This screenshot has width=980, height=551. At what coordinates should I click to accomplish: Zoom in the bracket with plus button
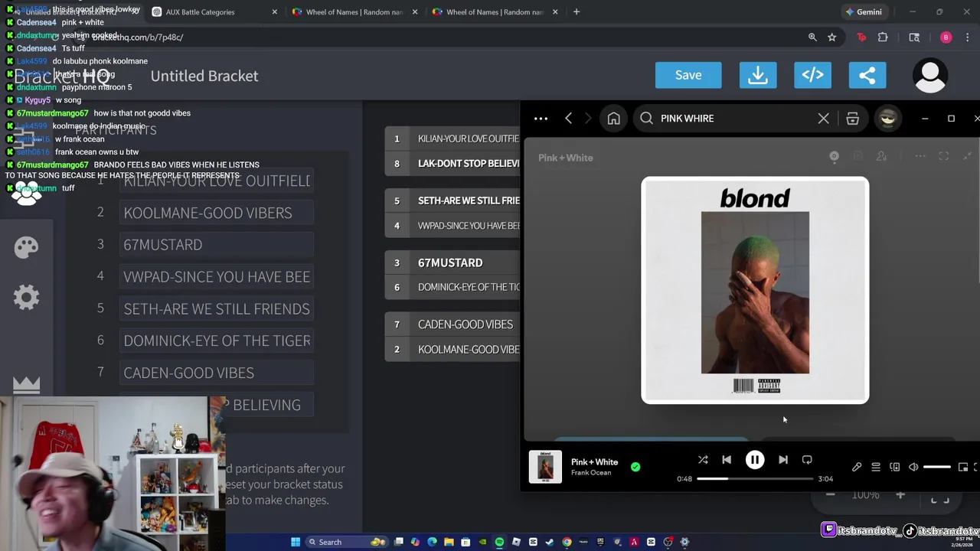(x=900, y=495)
